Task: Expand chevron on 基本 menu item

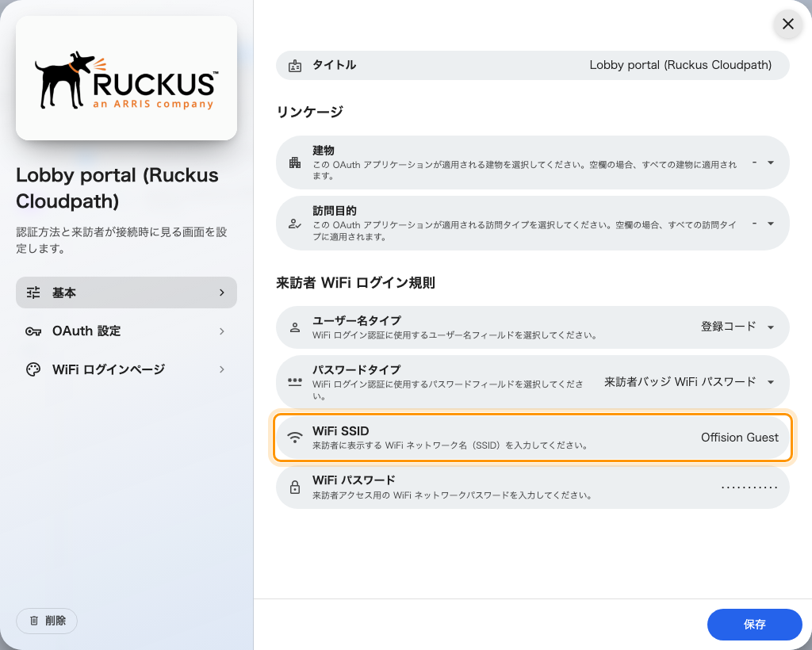Action: [x=222, y=292]
